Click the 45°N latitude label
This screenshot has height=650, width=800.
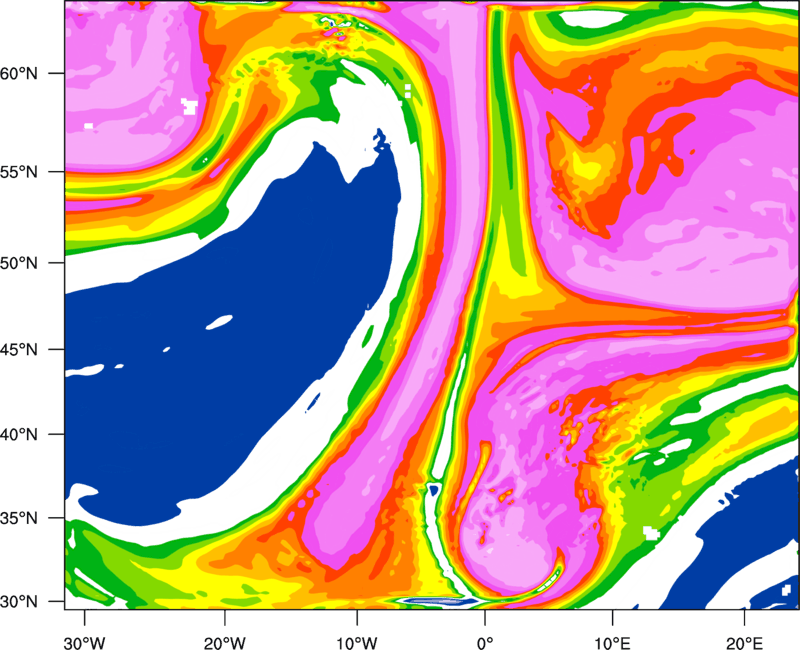[19, 349]
